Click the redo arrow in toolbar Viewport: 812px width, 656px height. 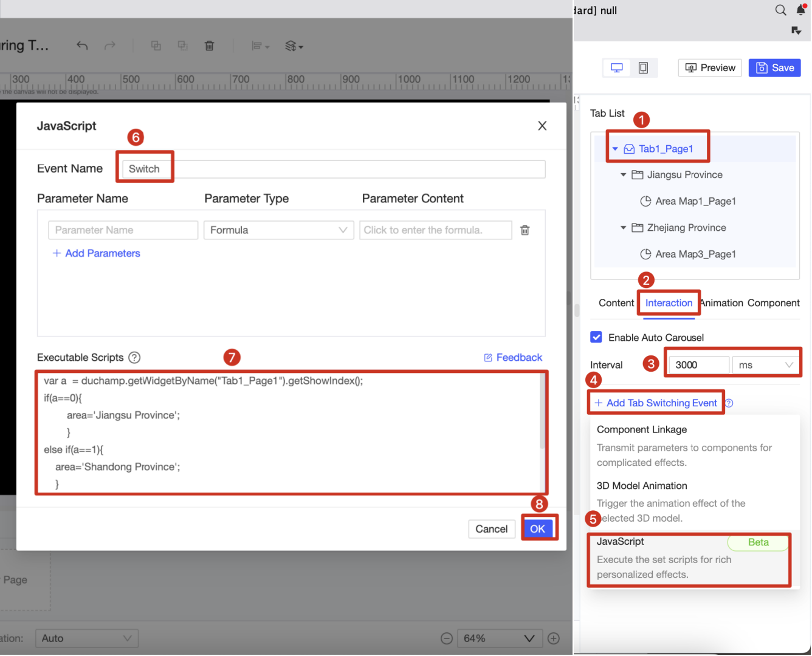(x=110, y=46)
